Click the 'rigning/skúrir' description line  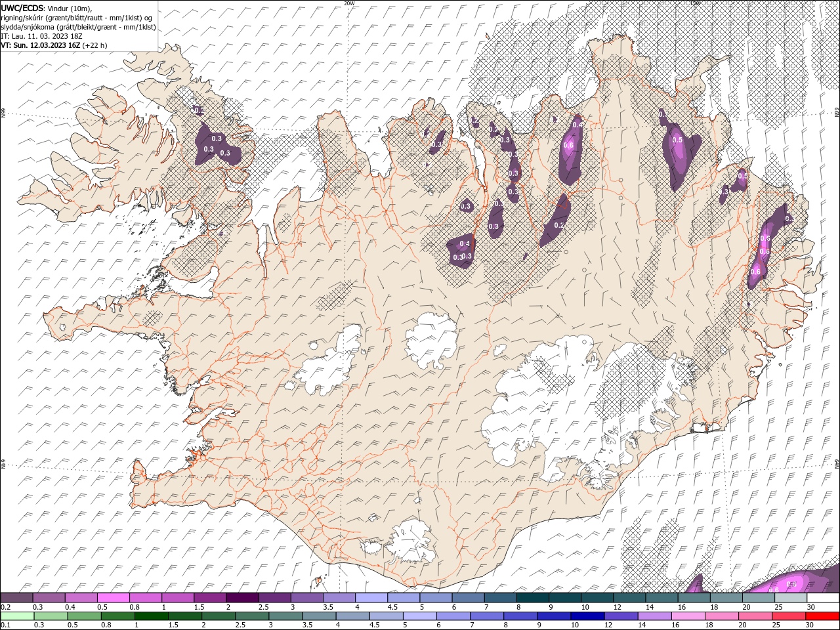tap(77, 18)
